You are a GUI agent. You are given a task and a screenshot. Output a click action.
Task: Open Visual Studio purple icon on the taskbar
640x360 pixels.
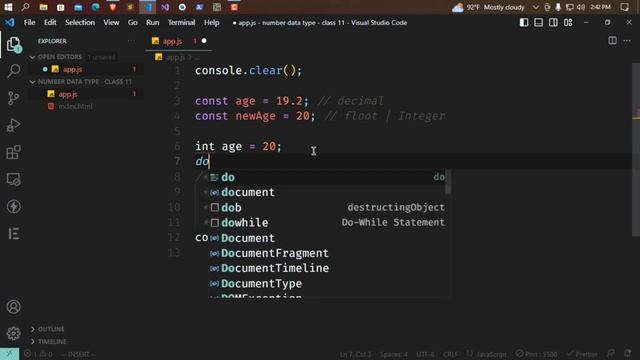(x=165, y=7)
